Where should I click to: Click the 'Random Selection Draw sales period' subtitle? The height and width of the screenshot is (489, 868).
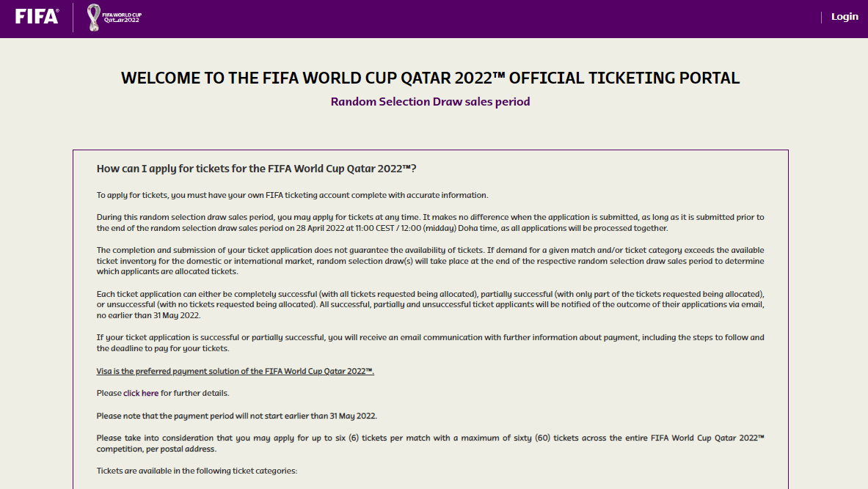coord(430,102)
